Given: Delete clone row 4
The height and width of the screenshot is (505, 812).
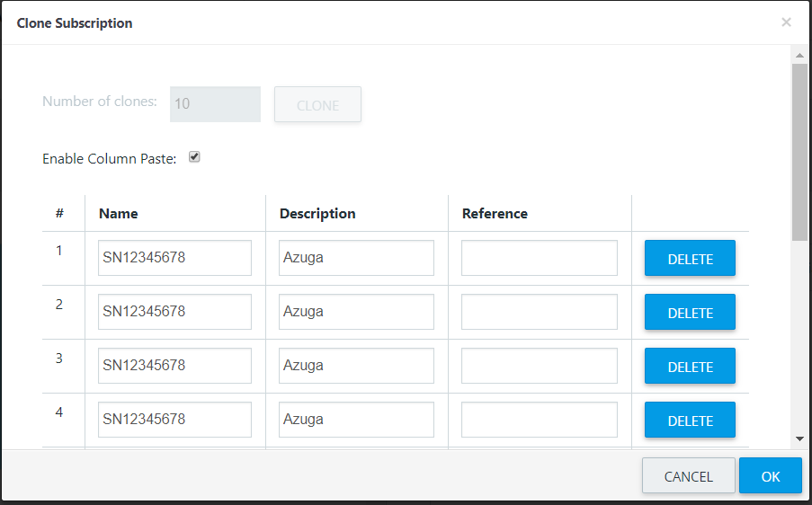Looking at the screenshot, I should tap(690, 420).
